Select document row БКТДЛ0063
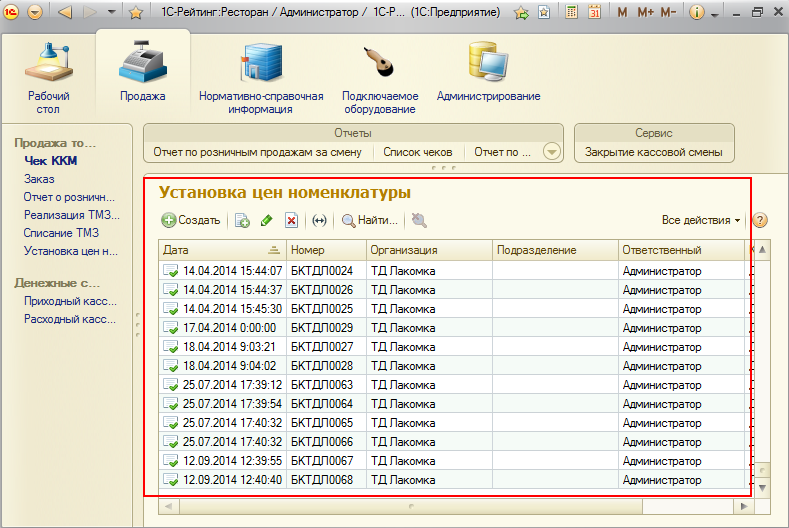Screen dimensions: 789x528 (321, 385)
